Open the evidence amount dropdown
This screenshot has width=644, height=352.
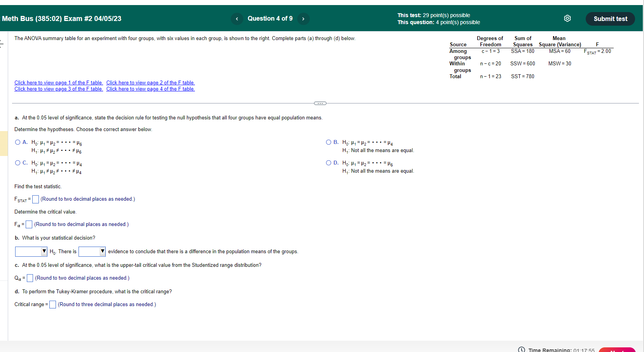pos(92,252)
